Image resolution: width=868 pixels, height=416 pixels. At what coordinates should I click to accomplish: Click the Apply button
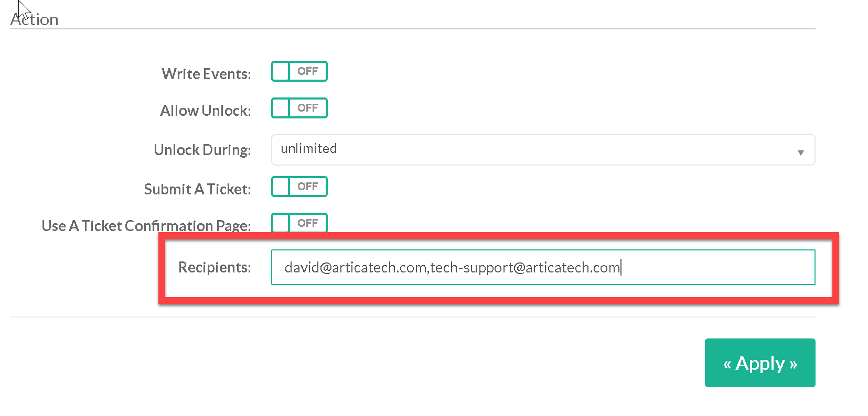[x=759, y=363]
